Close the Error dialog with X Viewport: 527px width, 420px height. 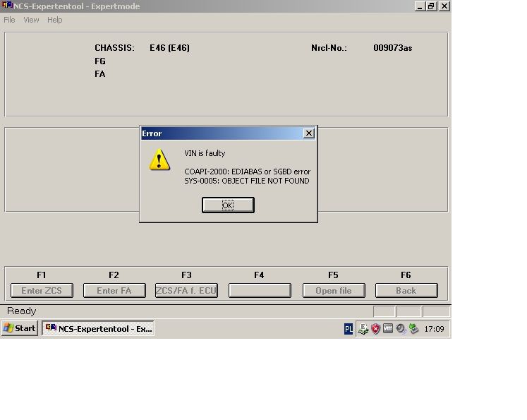[308, 133]
